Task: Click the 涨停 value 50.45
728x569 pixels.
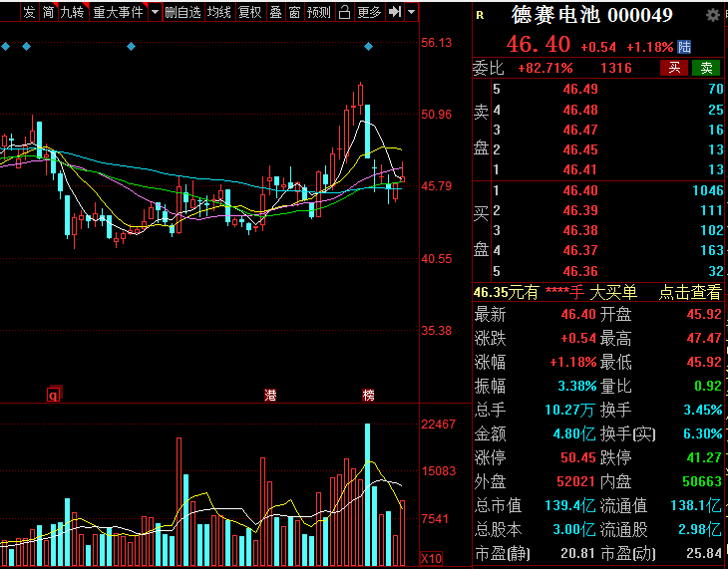Action: [x=578, y=458]
